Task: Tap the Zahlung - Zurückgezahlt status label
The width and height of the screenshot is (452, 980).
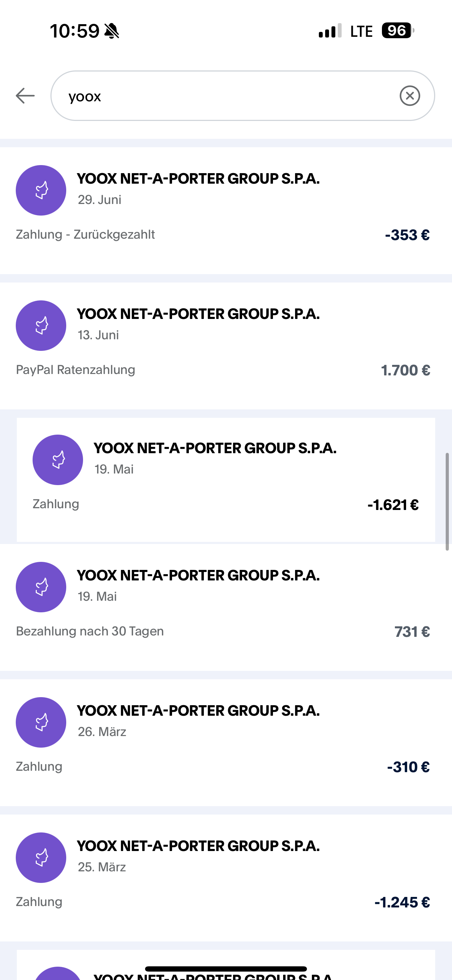Action: pyautogui.click(x=85, y=234)
